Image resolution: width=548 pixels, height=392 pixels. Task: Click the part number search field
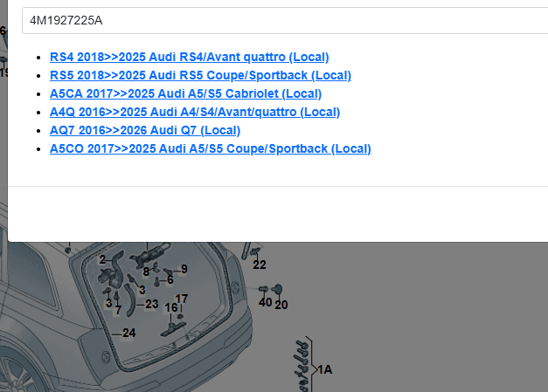point(280,20)
